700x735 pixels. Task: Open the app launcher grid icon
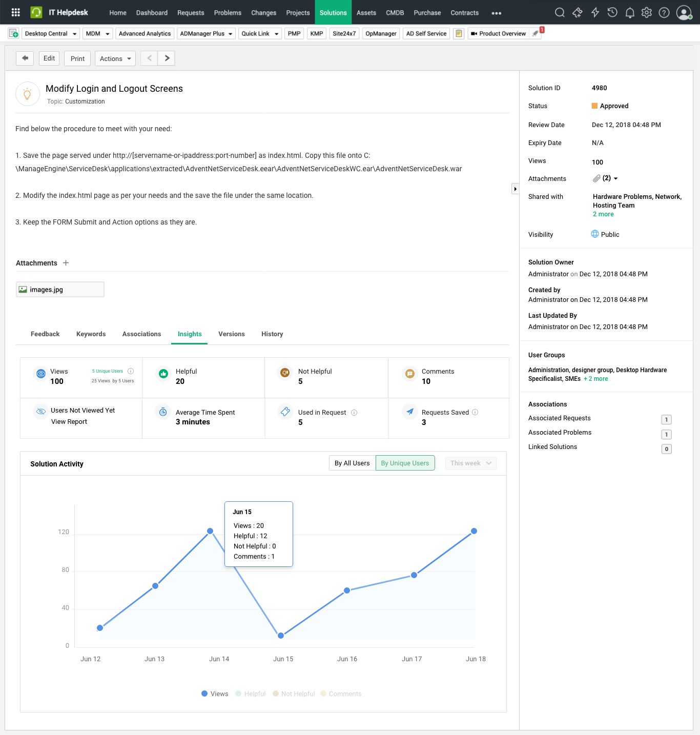coord(15,12)
